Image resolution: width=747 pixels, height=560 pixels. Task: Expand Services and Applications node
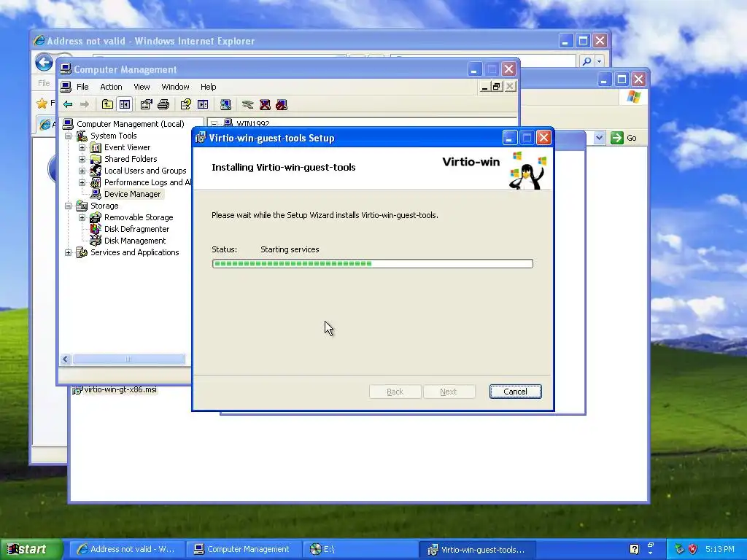(x=68, y=252)
